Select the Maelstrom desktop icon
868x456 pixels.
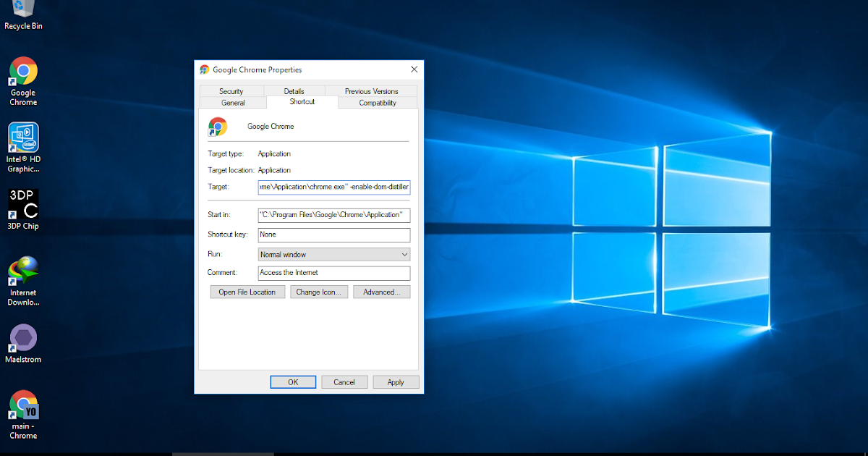23,343
